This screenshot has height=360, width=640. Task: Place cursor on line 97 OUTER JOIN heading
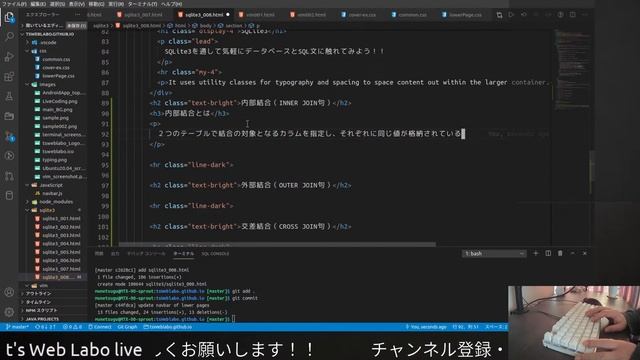pos(251,185)
